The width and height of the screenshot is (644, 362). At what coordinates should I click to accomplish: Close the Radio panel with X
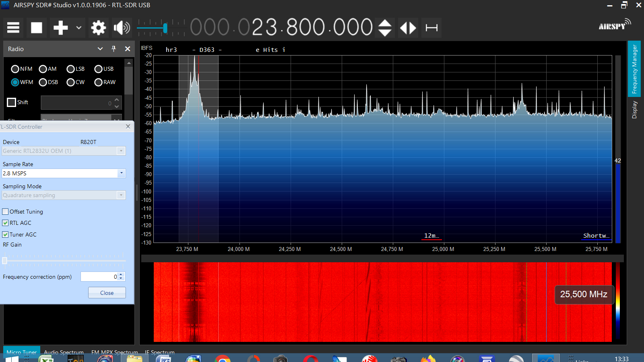coord(128,49)
